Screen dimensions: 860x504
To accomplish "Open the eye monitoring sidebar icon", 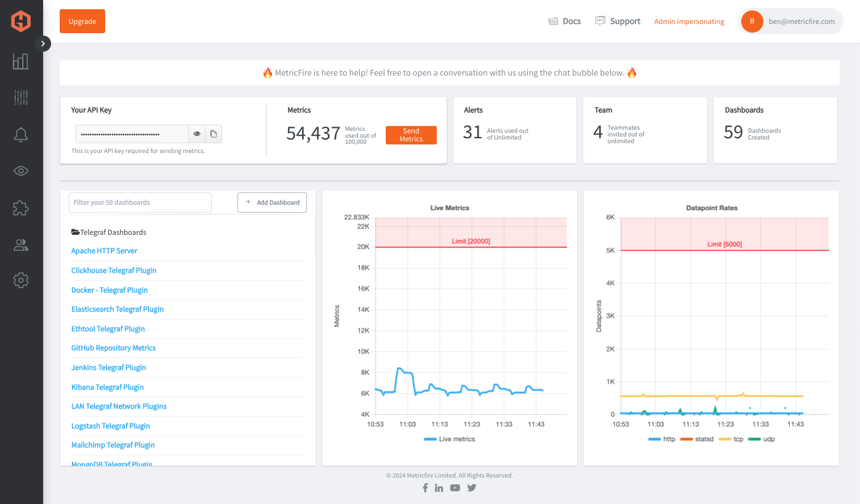I will click(x=21, y=171).
